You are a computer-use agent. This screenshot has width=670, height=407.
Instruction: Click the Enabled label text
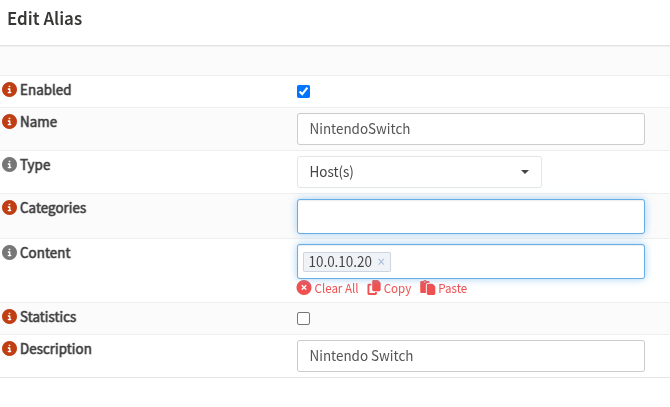click(46, 90)
